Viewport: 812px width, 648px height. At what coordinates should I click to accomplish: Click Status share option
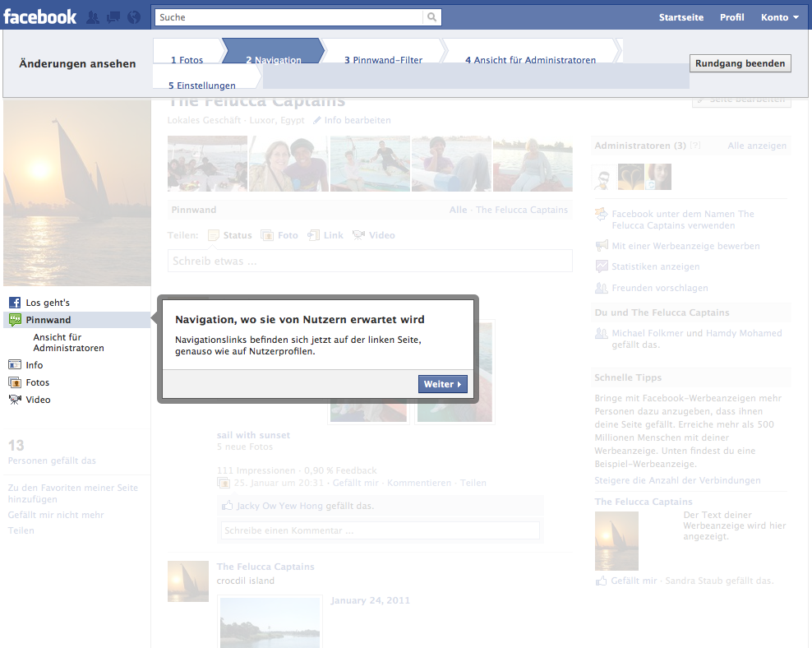coord(230,235)
